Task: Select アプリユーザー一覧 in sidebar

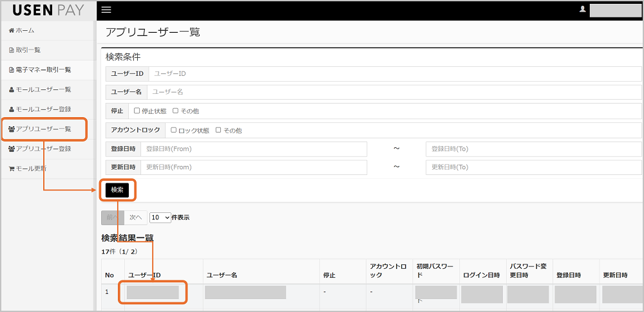Action: [43, 129]
